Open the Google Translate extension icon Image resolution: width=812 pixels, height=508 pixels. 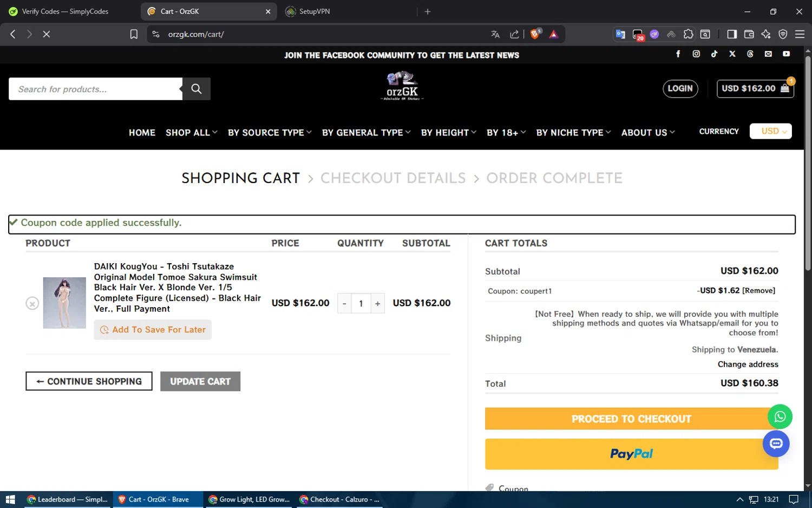(620, 34)
